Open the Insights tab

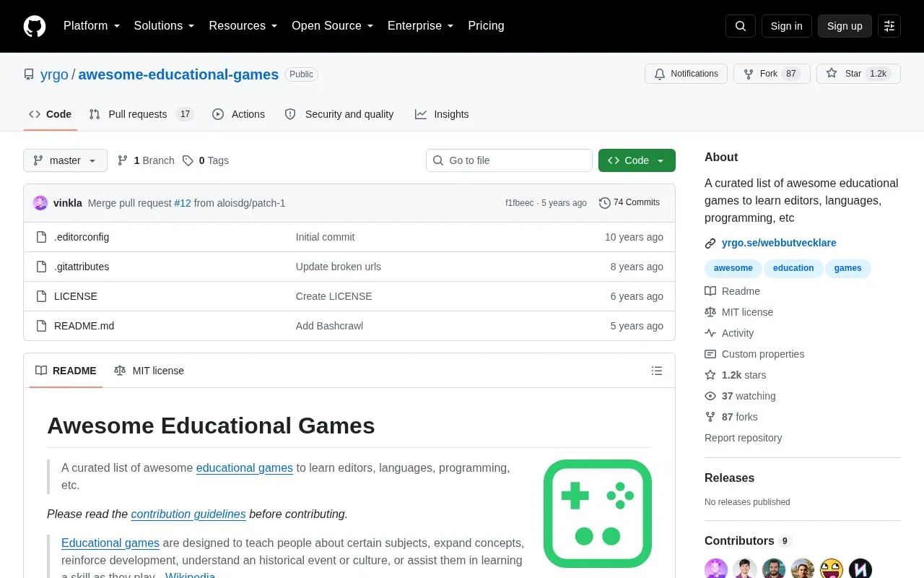tap(442, 114)
